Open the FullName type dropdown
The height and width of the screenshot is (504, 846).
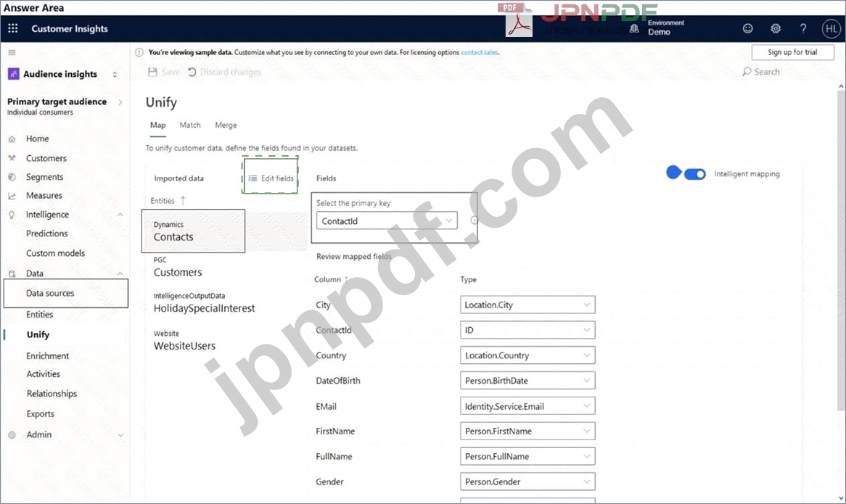coord(527,456)
